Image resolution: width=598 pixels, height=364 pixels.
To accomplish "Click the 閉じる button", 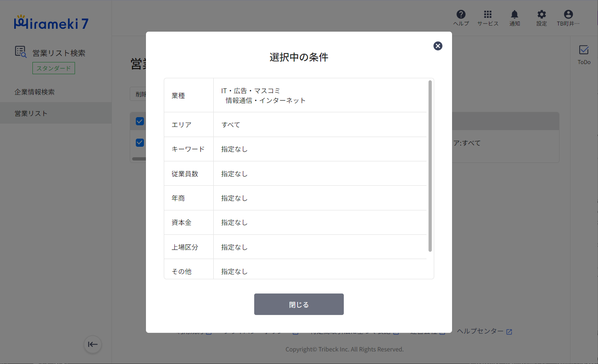I will pyautogui.click(x=299, y=304).
